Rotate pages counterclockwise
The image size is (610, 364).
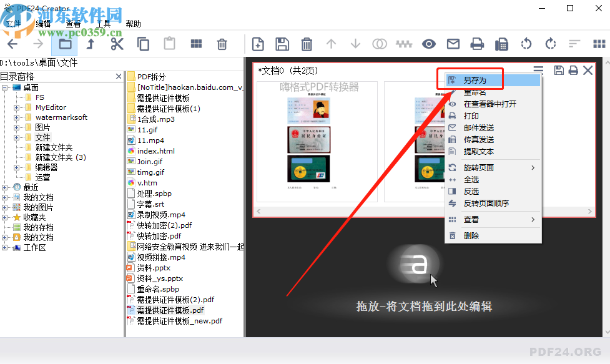pyautogui.click(x=526, y=44)
